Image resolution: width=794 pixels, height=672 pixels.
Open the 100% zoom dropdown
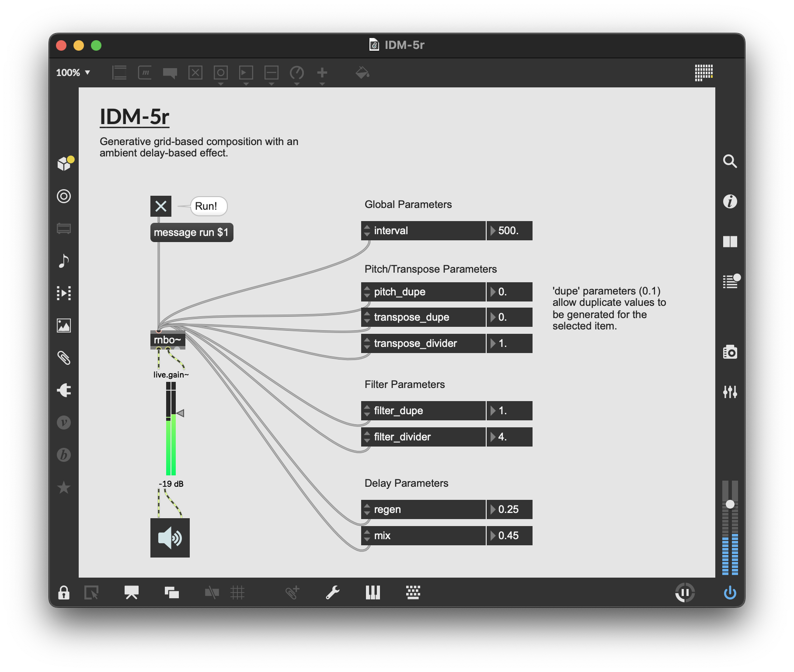(73, 73)
